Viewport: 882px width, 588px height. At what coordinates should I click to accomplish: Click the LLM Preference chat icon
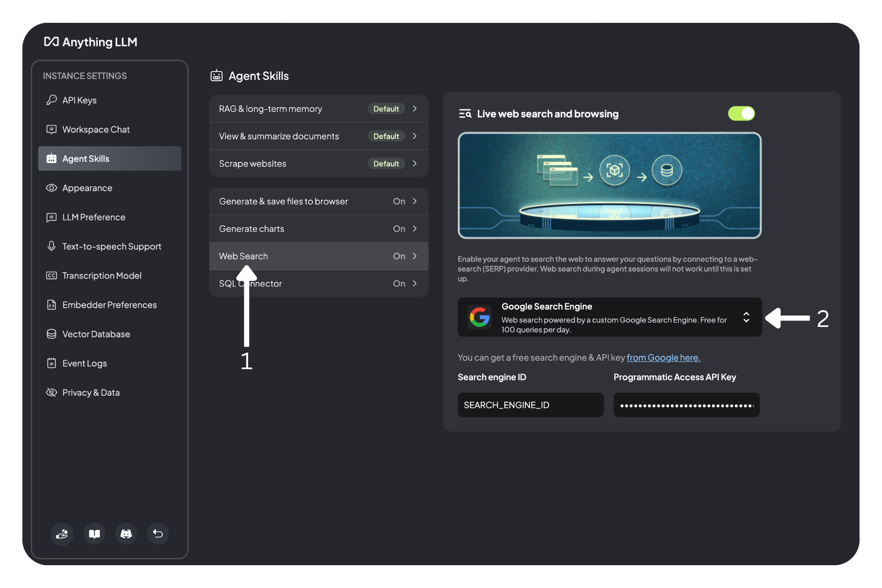52,217
